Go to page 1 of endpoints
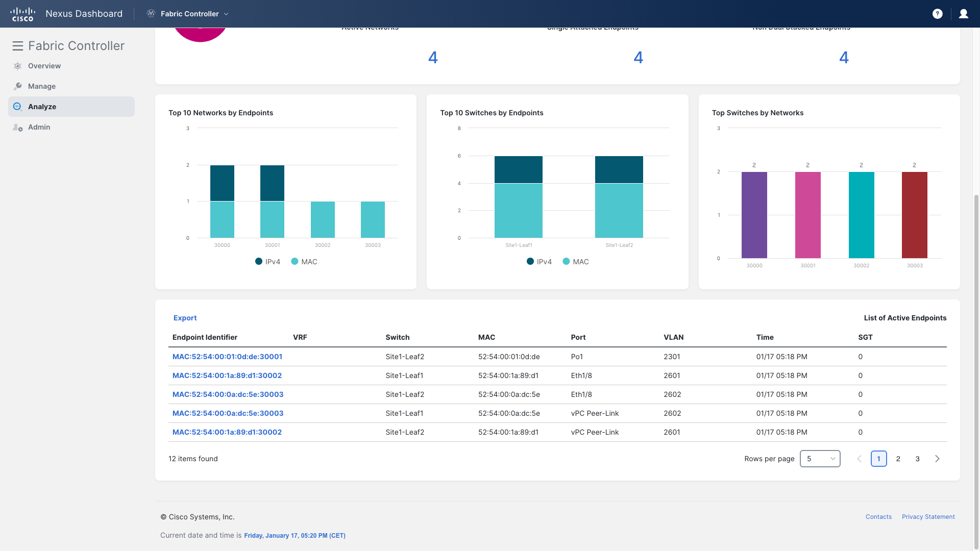The image size is (980, 551). (x=878, y=459)
